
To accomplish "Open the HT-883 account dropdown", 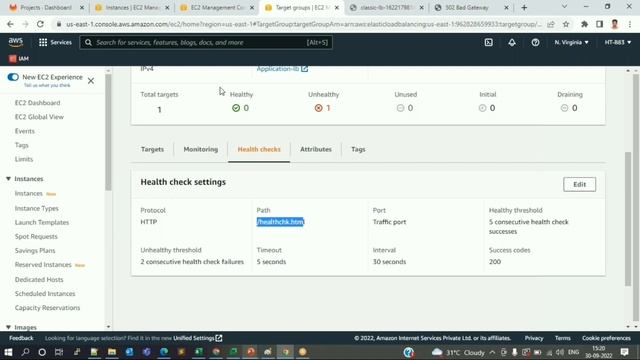I will 618,42.
